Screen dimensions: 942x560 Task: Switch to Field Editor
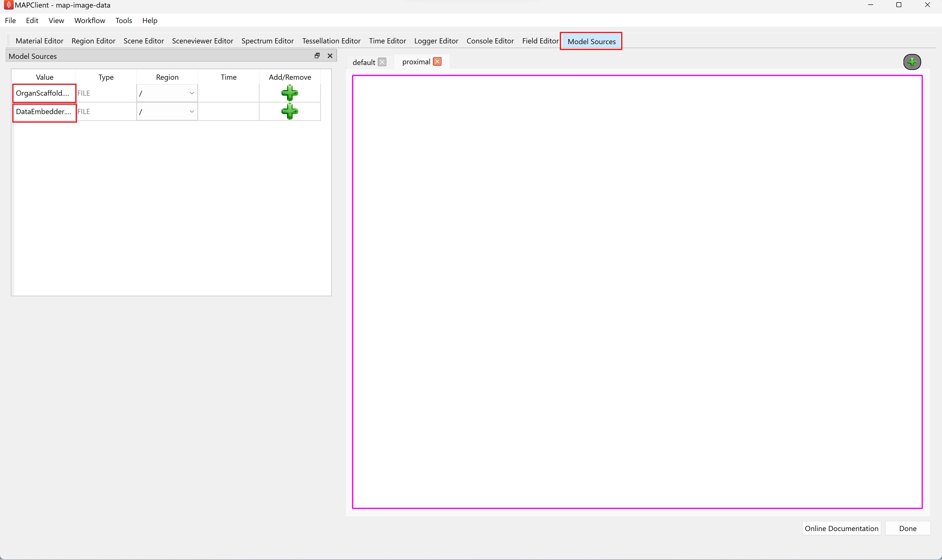tap(540, 41)
